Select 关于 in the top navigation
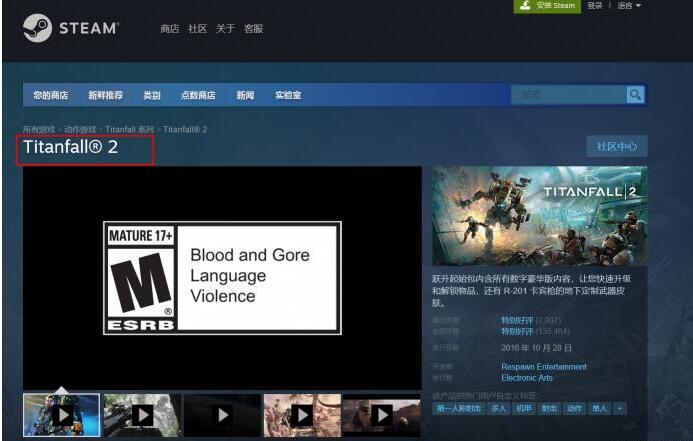 [x=225, y=29]
